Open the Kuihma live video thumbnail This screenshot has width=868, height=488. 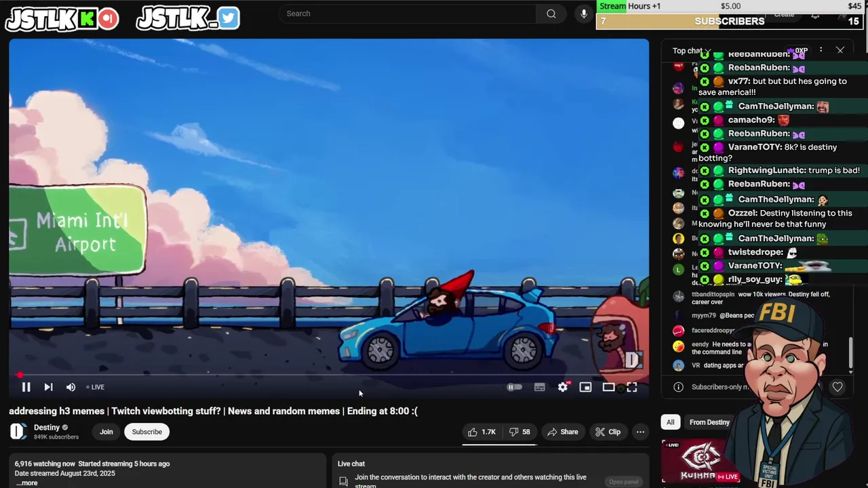click(701, 462)
